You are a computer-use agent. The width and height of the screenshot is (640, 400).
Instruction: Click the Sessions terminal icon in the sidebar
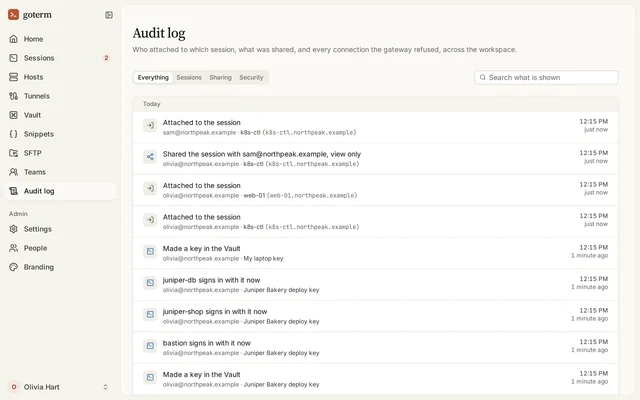(13, 58)
